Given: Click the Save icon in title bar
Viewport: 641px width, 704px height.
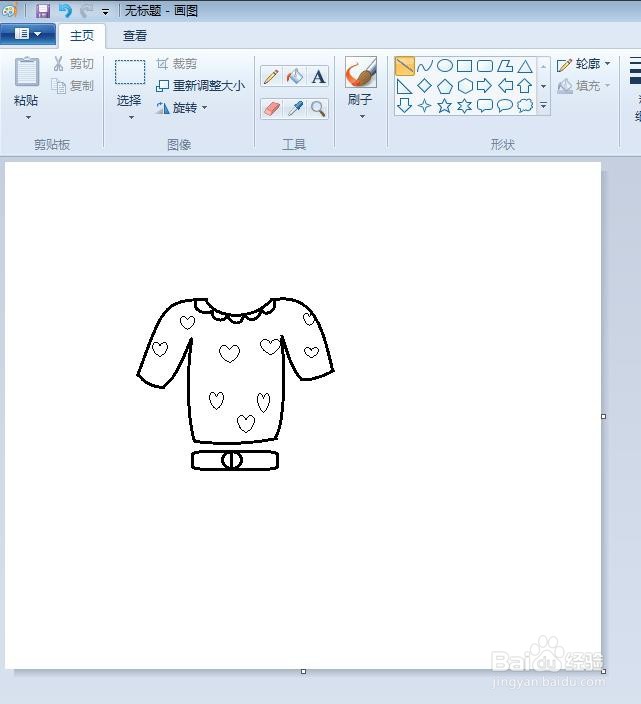Looking at the screenshot, I should [43, 11].
